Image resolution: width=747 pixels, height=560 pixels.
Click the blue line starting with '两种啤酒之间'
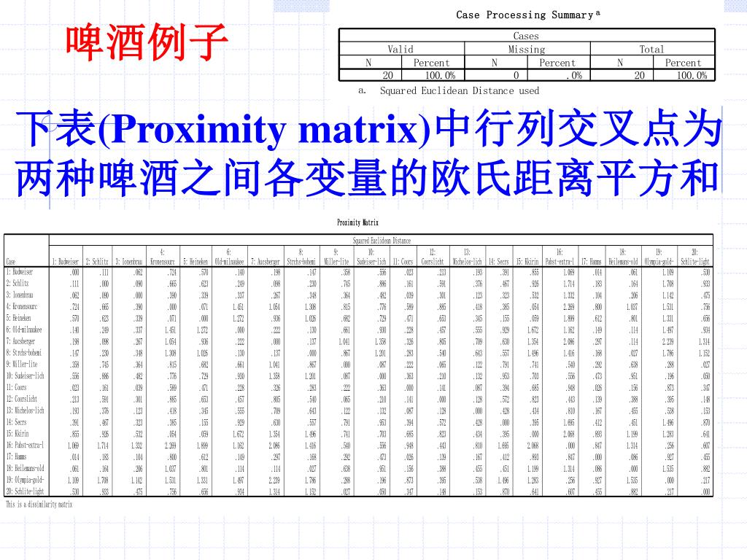point(367,178)
